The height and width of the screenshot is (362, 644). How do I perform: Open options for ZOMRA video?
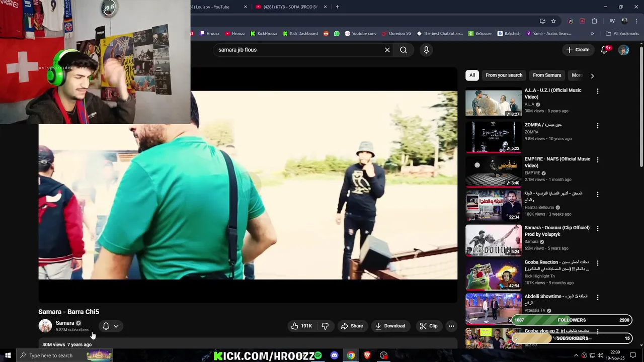[x=597, y=126]
